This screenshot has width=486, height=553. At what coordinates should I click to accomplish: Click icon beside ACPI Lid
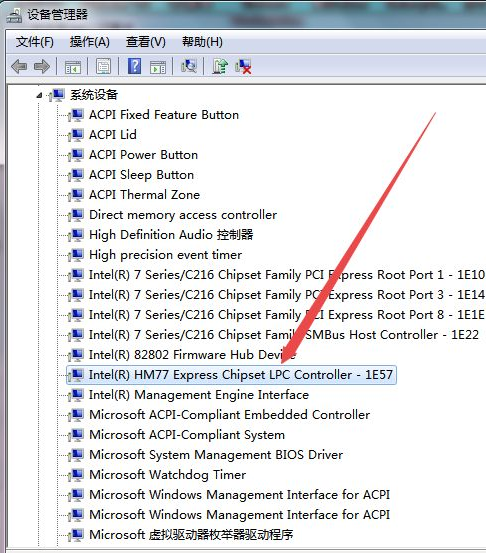coord(76,135)
